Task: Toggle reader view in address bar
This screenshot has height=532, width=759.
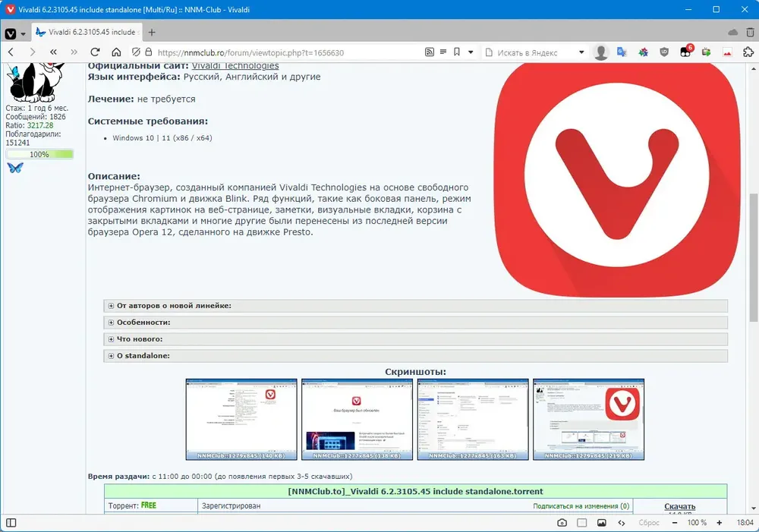Action: (443, 52)
